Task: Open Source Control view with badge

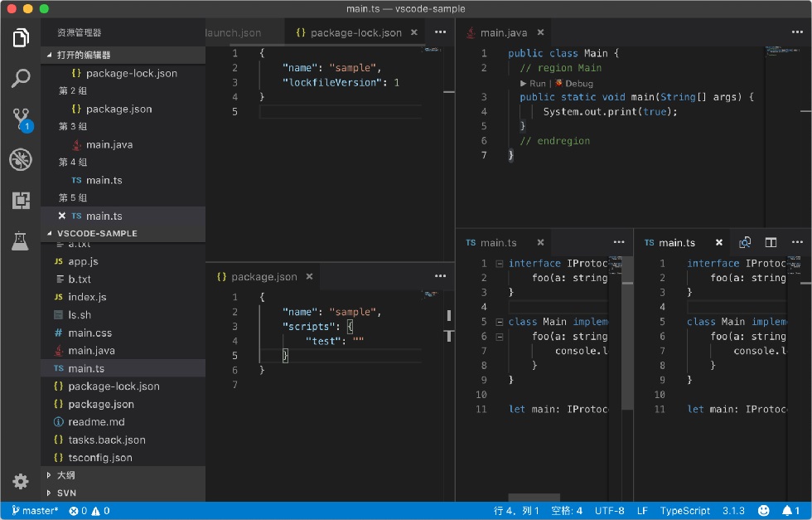Action: pyautogui.click(x=21, y=119)
